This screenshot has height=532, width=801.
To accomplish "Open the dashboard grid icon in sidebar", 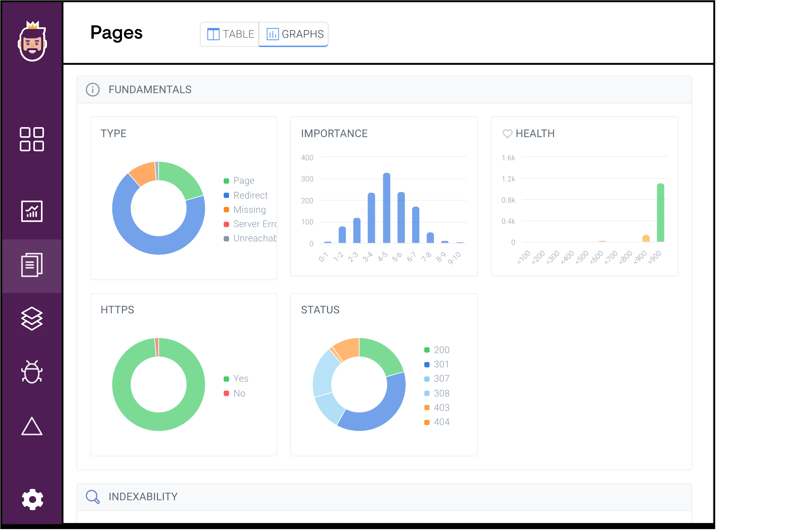I will (32, 139).
